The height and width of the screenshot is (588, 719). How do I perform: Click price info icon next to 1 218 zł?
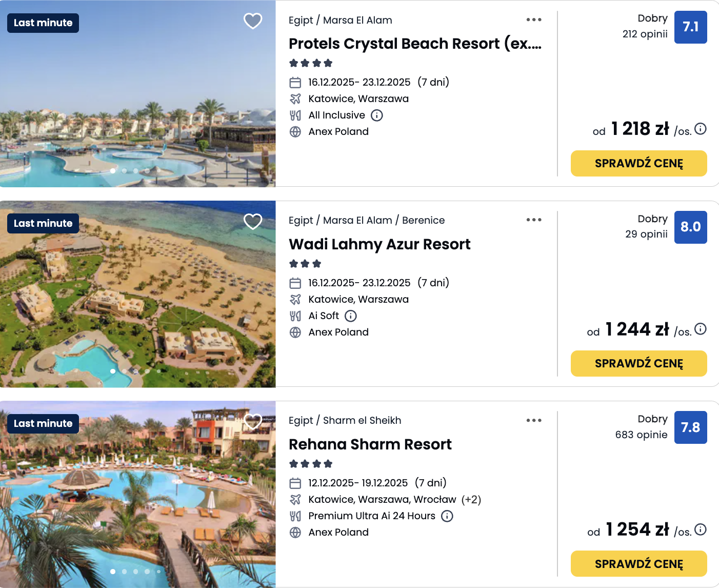[x=701, y=129]
